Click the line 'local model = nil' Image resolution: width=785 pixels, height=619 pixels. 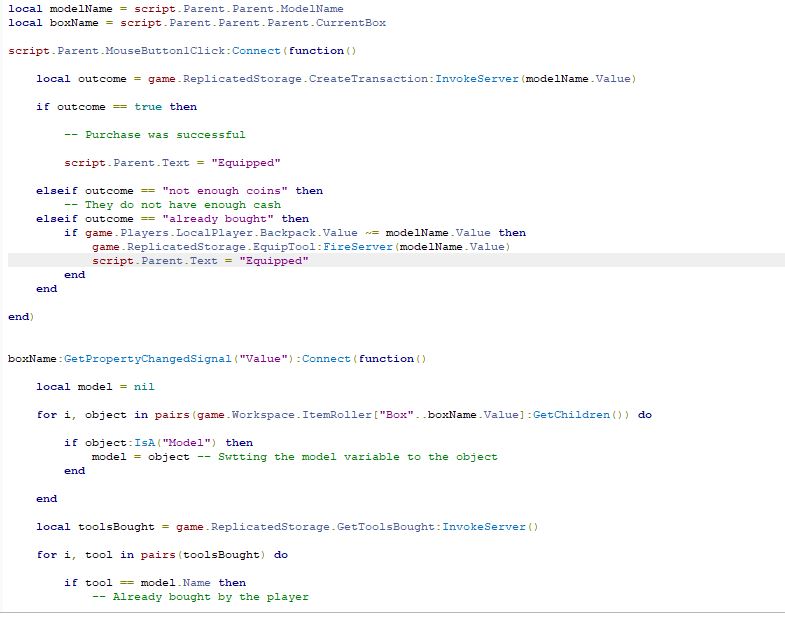[x=95, y=387]
